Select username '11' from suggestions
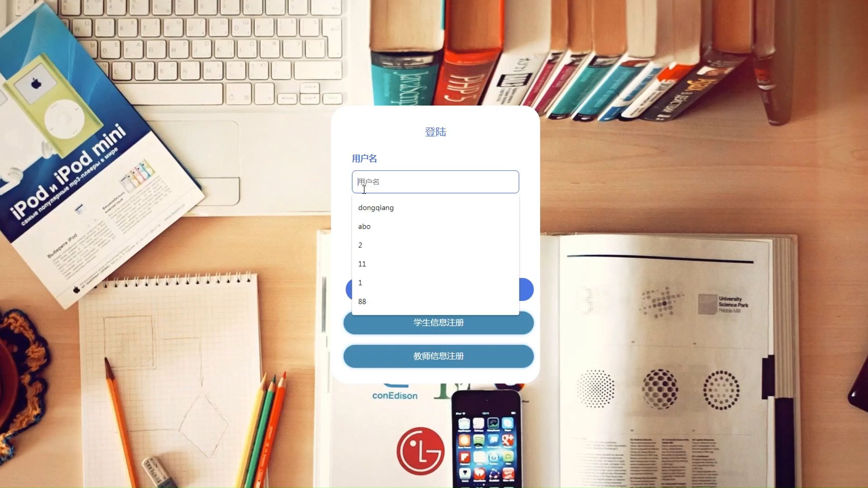868x488 pixels. pyautogui.click(x=362, y=264)
